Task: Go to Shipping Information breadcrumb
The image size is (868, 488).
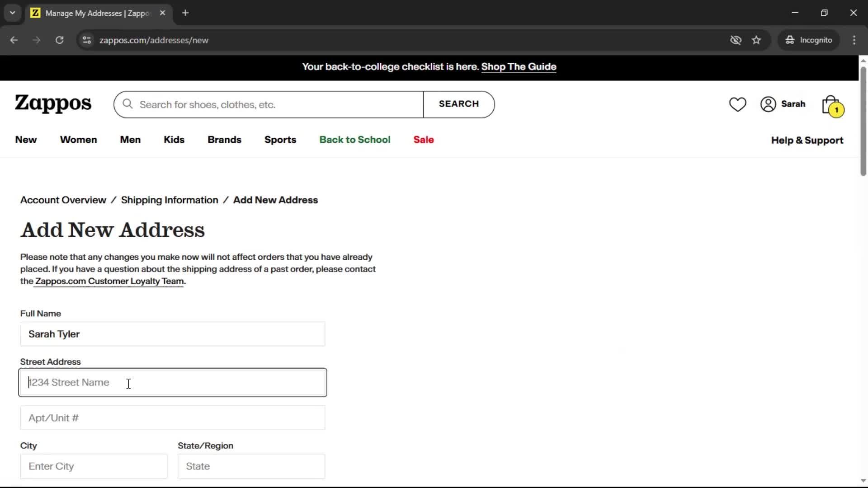Action: pyautogui.click(x=169, y=200)
